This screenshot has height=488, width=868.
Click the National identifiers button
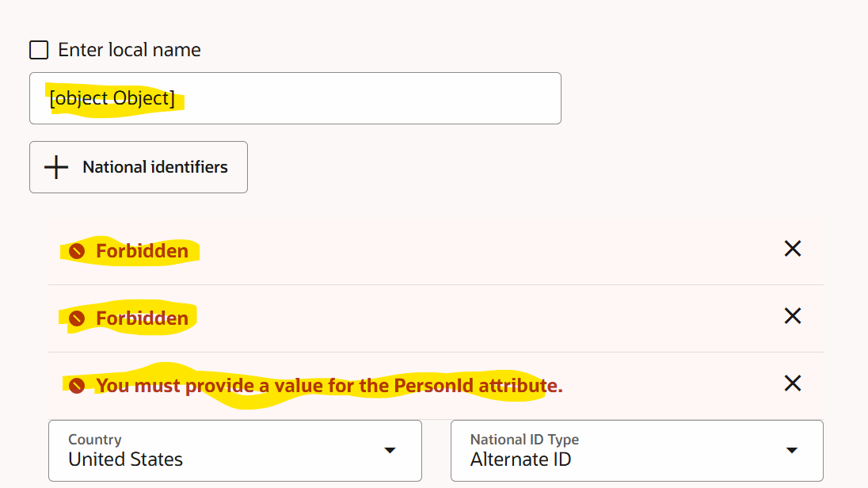pos(138,166)
